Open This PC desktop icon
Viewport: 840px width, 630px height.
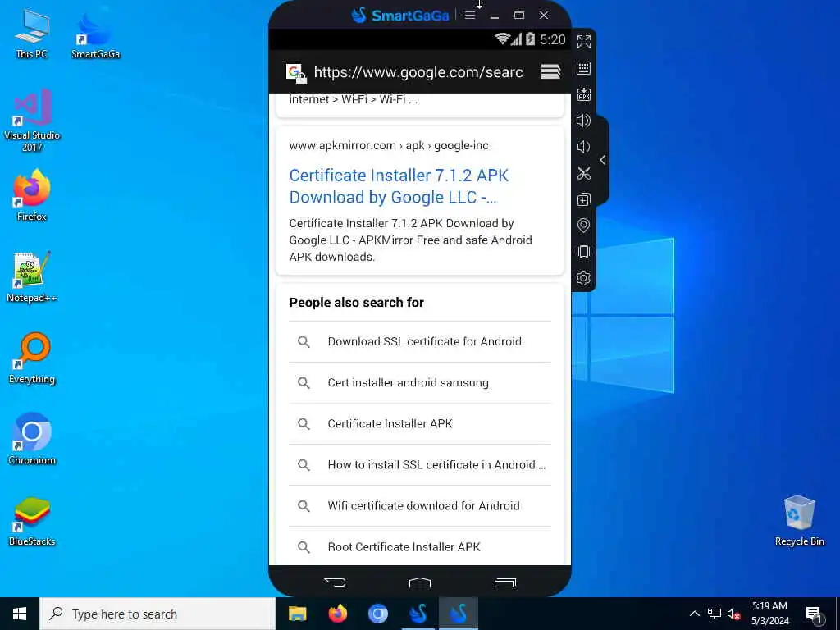32,34
